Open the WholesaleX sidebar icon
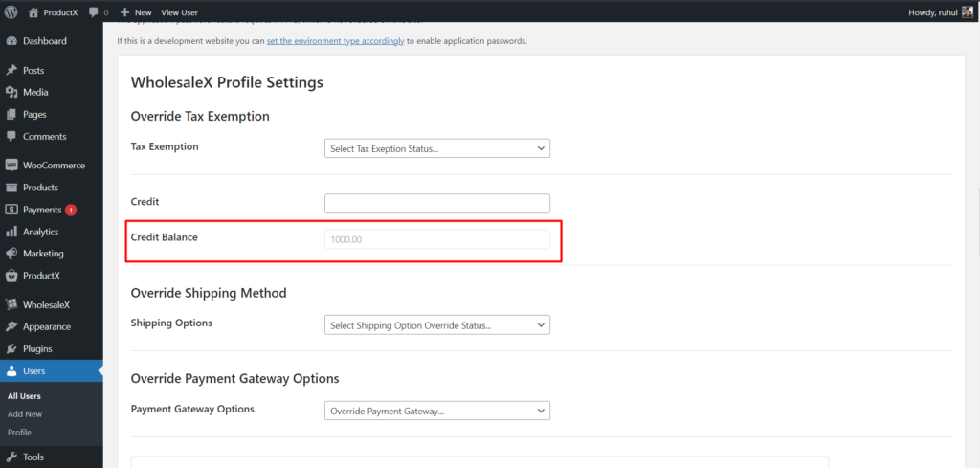Screen dimensions: 980x468 coord(11,305)
